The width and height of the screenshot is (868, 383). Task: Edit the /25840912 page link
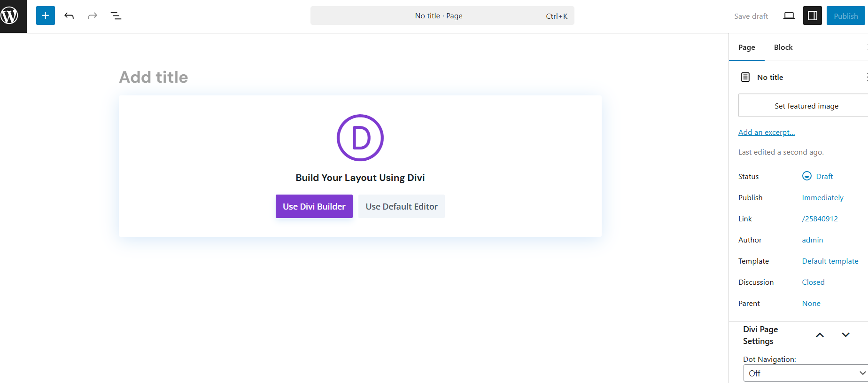[820, 219]
